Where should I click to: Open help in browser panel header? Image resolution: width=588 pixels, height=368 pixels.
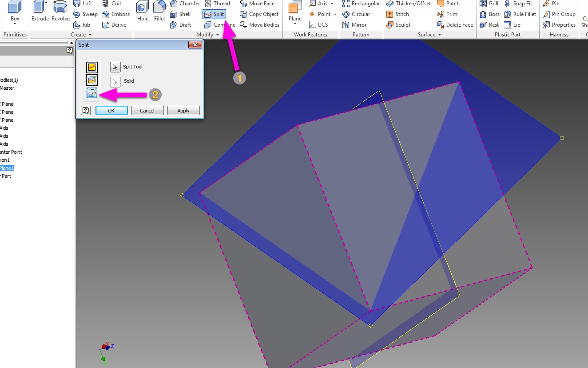70,51
